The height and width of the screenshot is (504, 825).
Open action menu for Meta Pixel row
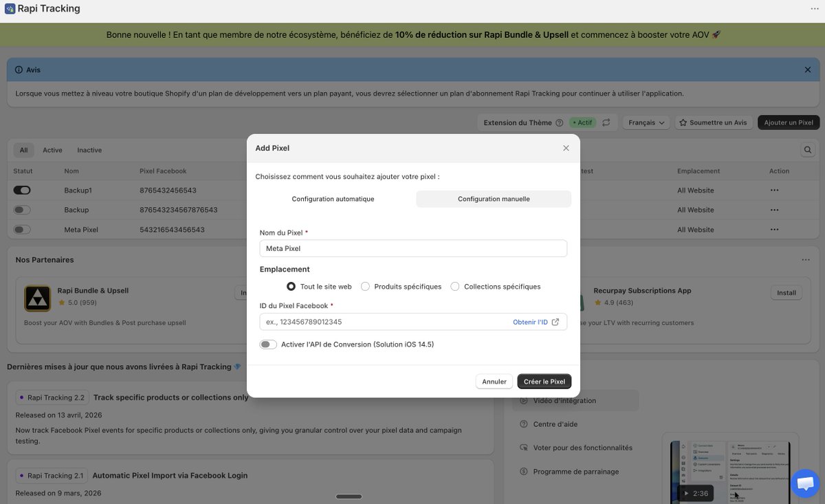click(775, 230)
